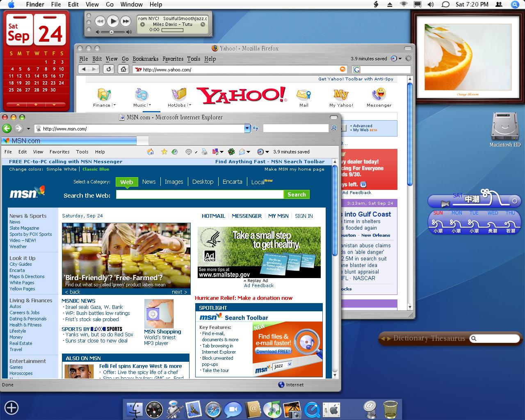Click the Internet Explorer search magnifier icon
Screen dimensions: 525x420
[x=334, y=128]
